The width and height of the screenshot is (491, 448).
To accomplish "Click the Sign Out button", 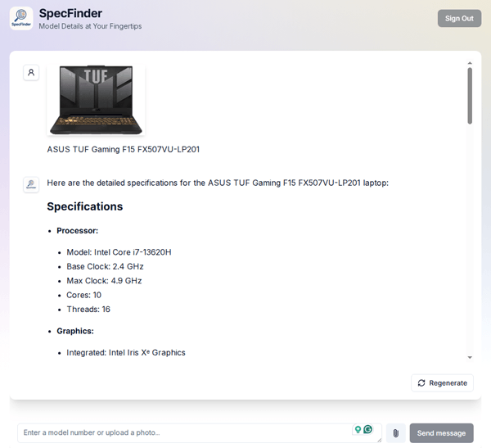I will coord(459,19).
